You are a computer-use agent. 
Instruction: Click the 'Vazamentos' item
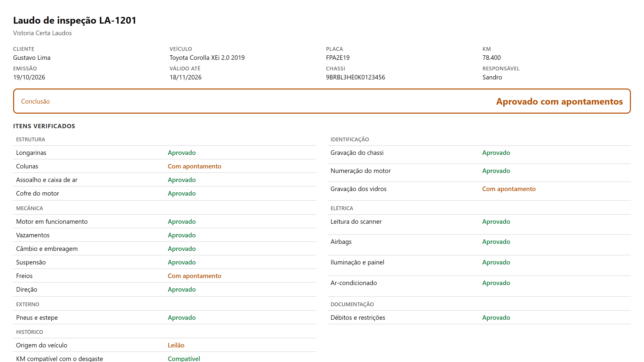point(33,235)
